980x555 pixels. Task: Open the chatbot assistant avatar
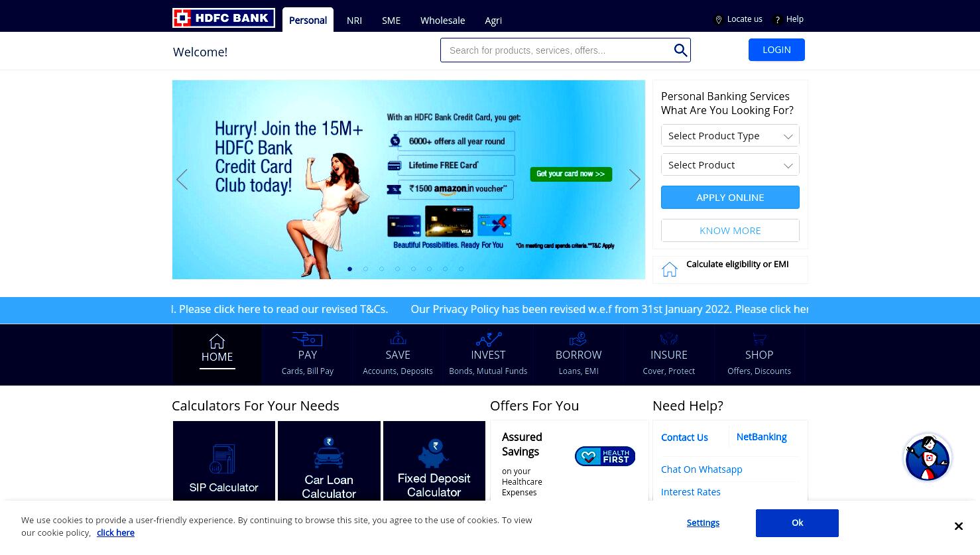pyautogui.click(x=928, y=458)
